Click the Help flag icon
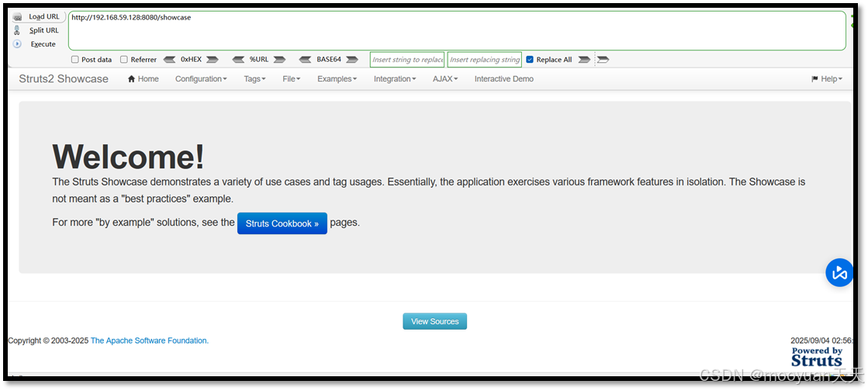 click(814, 79)
